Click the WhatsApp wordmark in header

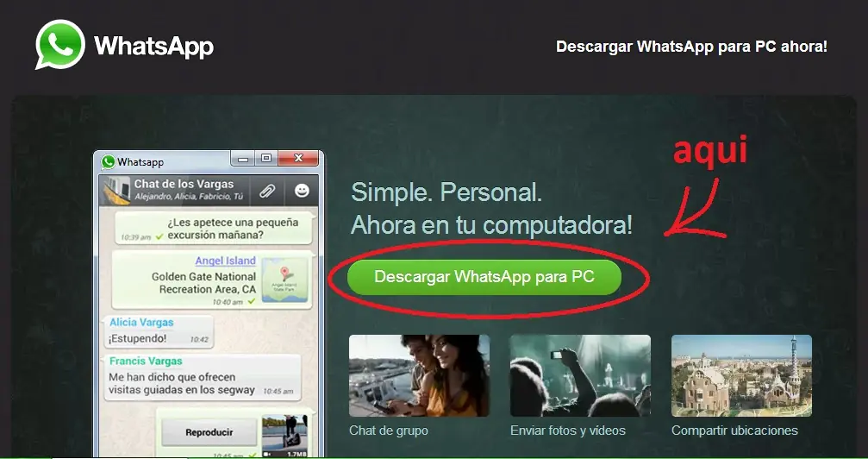point(154,46)
